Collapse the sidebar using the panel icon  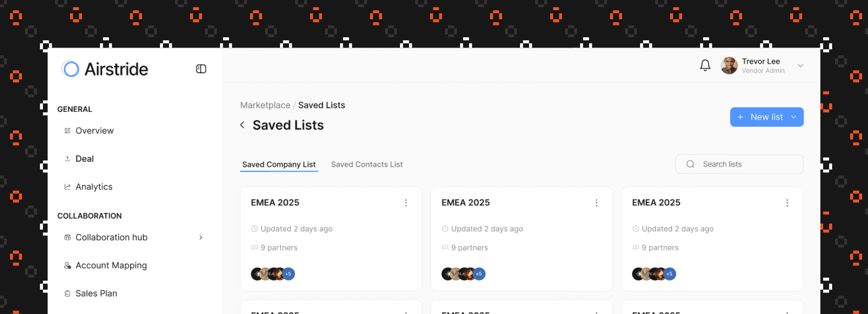point(201,69)
